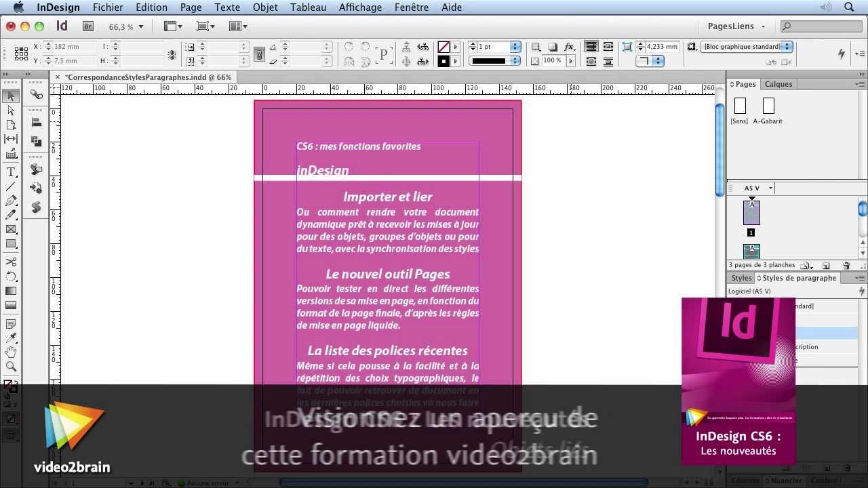The height and width of the screenshot is (488, 868).
Task: Click the fx object effects icon
Action: point(570,47)
